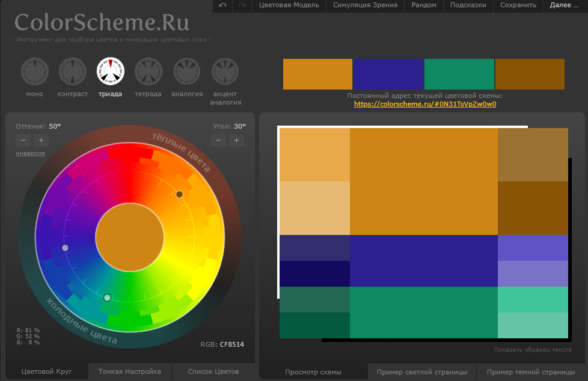Click the тёплые цвета label on wheel

(181, 152)
